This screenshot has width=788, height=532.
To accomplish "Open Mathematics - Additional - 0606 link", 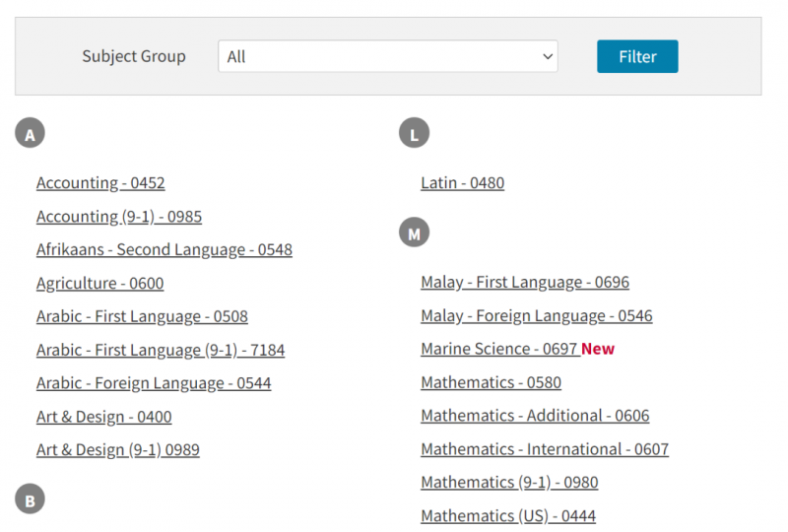I will coord(535,416).
